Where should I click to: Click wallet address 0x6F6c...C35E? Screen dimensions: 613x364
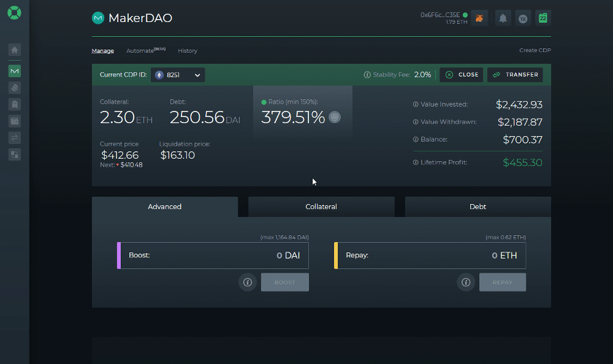[440, 15]
